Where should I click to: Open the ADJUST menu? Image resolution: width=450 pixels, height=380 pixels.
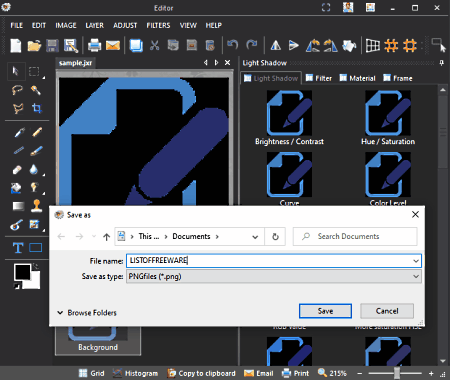125,25
